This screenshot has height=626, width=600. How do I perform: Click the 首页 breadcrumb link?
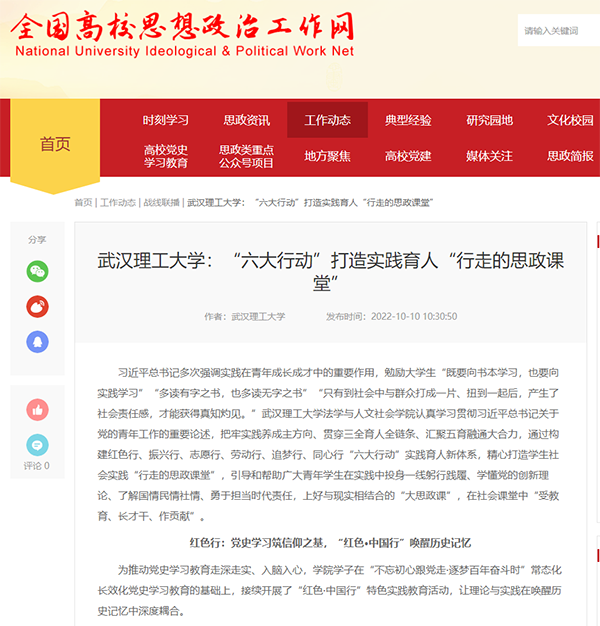(x=83, y=202)
